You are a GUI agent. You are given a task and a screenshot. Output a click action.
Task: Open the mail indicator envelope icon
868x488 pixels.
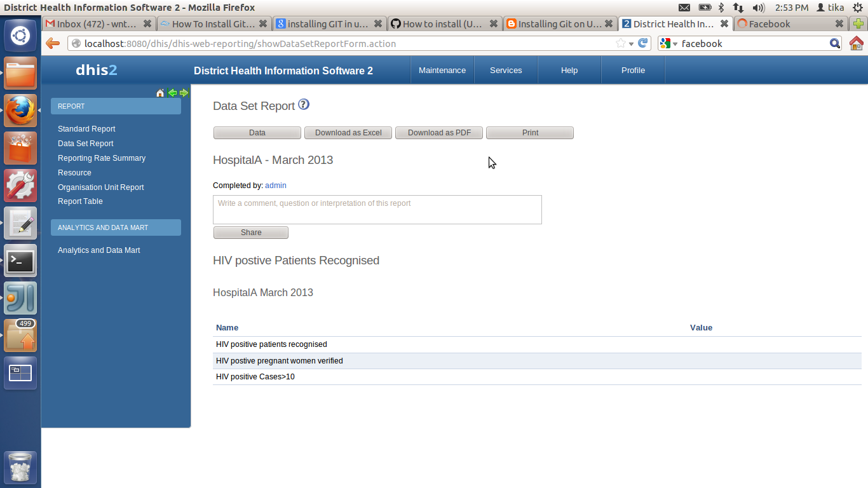point(684,8)
